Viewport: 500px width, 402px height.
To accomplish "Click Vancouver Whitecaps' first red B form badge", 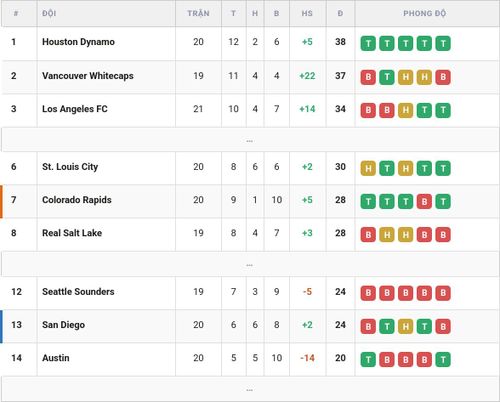I will (x=368, y=77).
